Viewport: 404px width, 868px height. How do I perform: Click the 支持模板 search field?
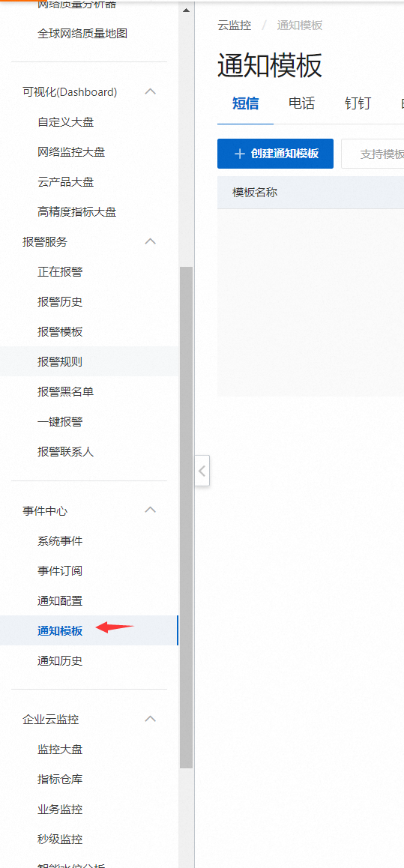point(373,154)
